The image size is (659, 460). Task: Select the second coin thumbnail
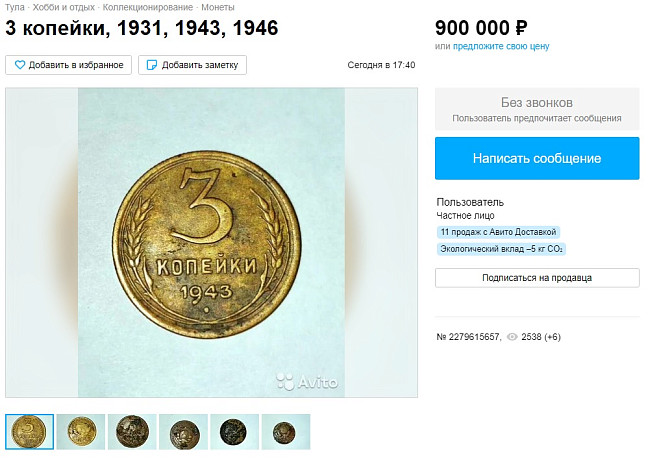pos(81,431)
